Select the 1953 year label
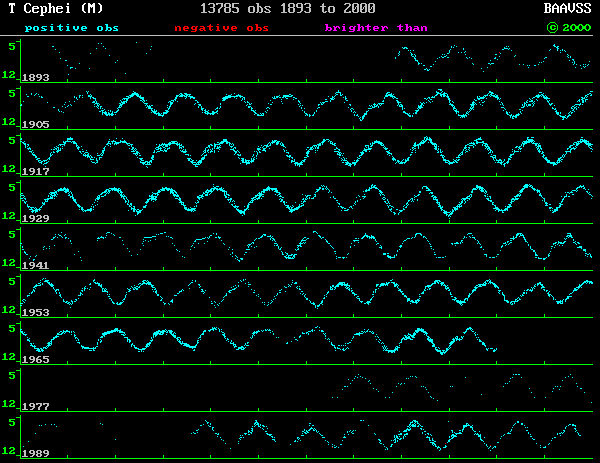 click(x=36, y=313)
